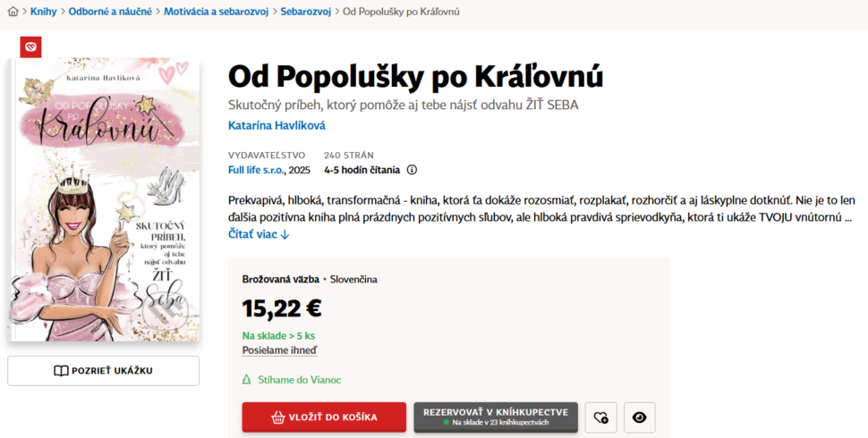The width and height of the screenshot is (868, 438).
Task: Go to Odborné a náučné breadcrumb
Action: click(x=110, y=12)
